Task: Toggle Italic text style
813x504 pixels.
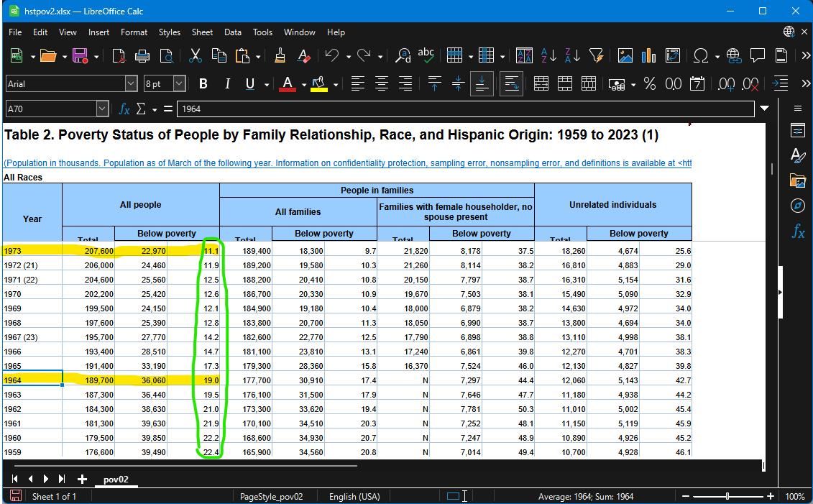Action: coord(227,83)
